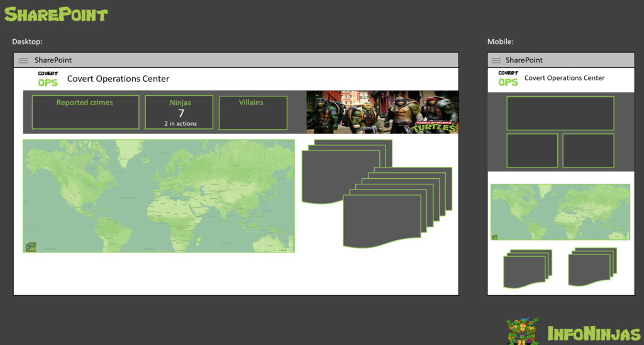
Task: Select the Ninjas tile showing 7
Action: pyautogui.click(x=179, y=112)
